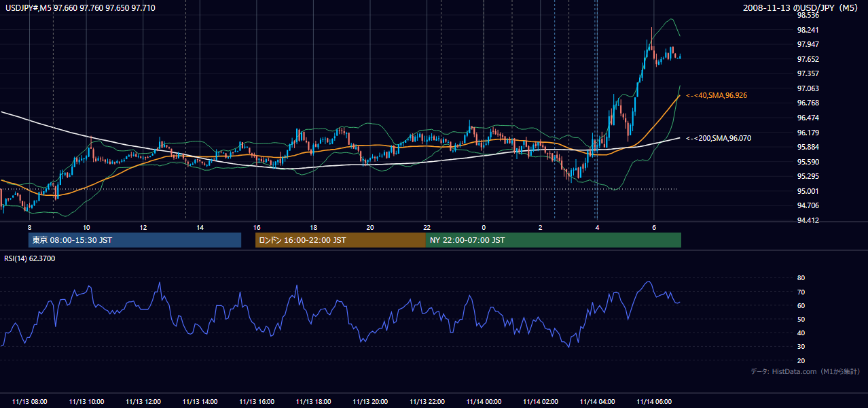Click the hour 14 tick on price chart axis
Screen dimensions: 868x408
pyautogui.click(x=200, y=226)
